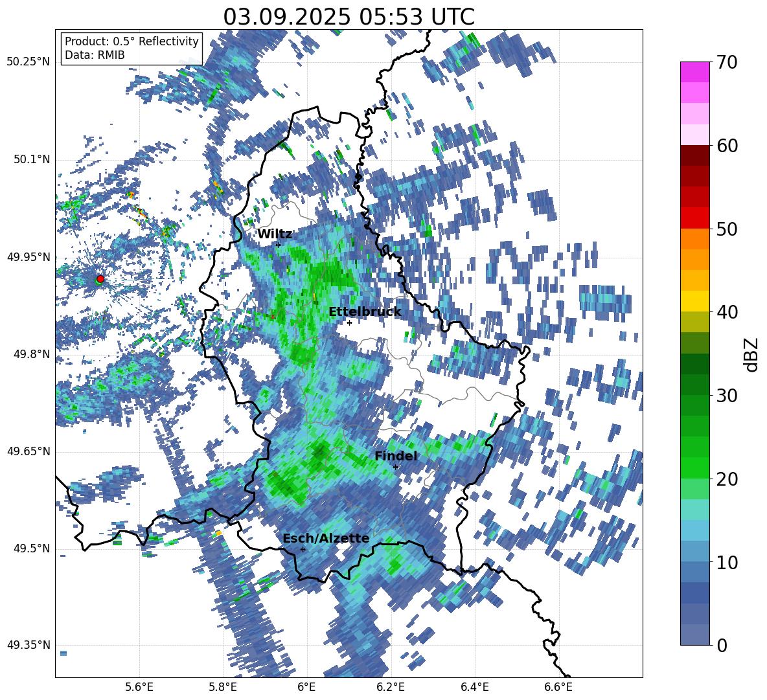Screen dimensions: 767x700
Task: Click the 5.6°E longitude label
Action: point(139,687)
